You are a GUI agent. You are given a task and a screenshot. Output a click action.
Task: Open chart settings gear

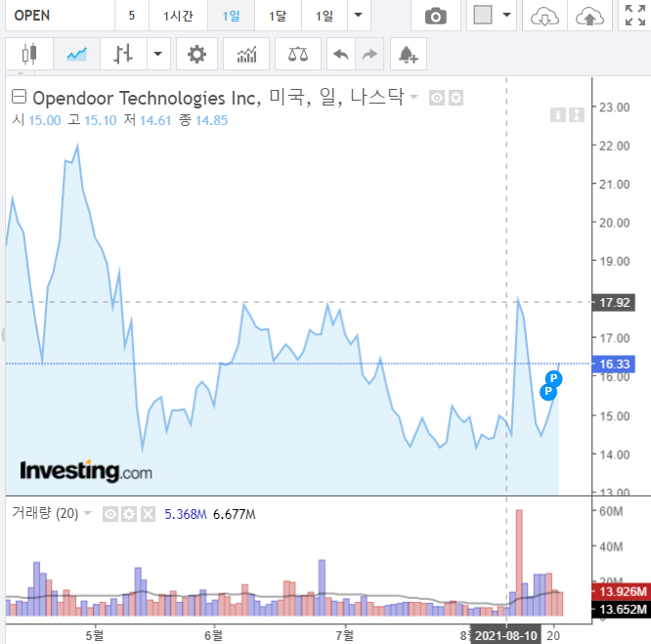click(196, 54)
